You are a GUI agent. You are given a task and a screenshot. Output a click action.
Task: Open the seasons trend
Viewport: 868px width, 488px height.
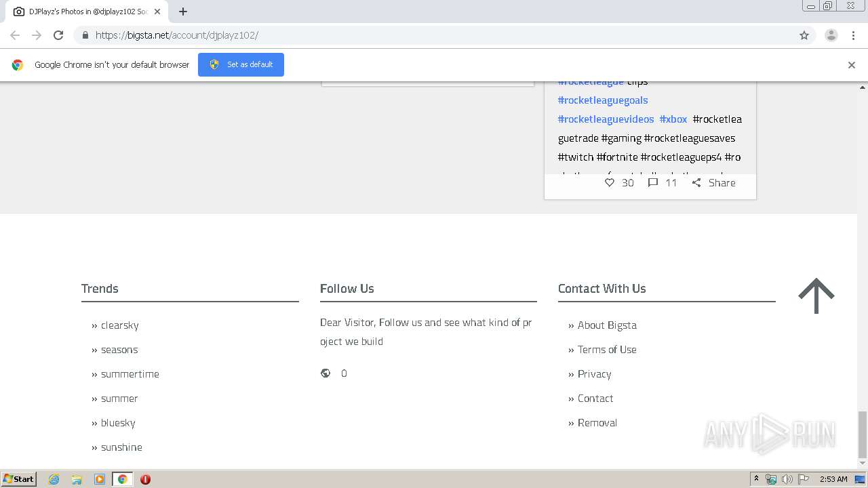pyautogui.click(x=119, y=350)
